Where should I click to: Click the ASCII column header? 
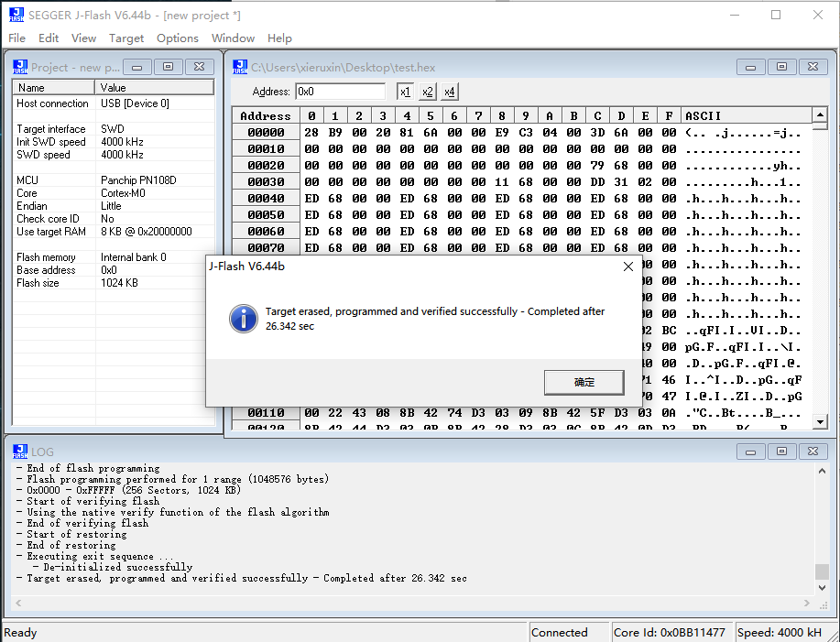[747, 115]
